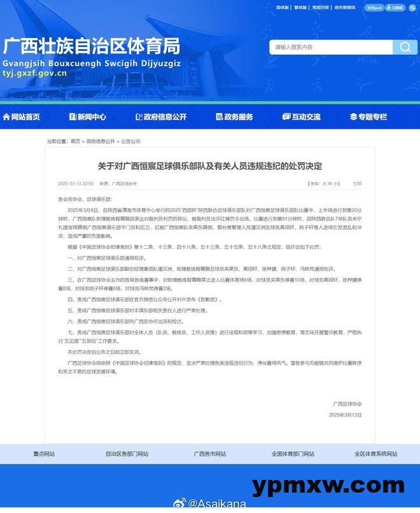Viewport: 420px width, 513px height.
Task: Switch to 繁体版 traditional Chinese version
Action: point(300,8)
